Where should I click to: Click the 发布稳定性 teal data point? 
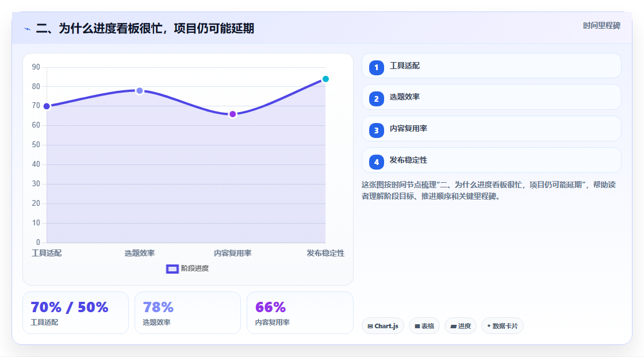pyautogui.click(x=325, y=79)
